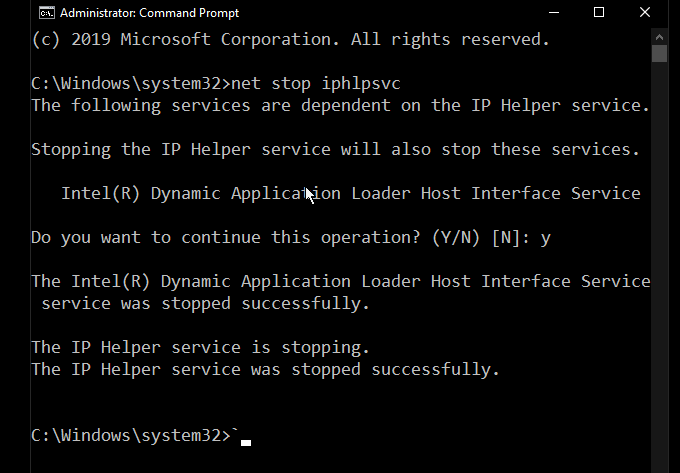This screenshot has width=680, height=473.
Task: Click 'The following services are dependent' line
Action: tap(340, 104)
